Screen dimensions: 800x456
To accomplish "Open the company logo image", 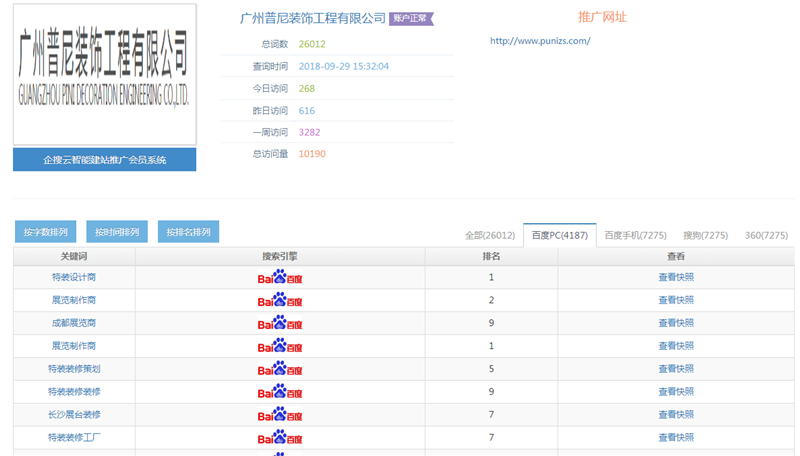I will [x=104, y=75].
